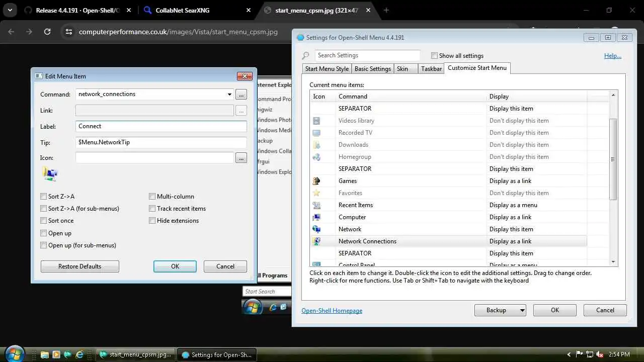Click the muted volume tray icon
Viewport: 644px width, 362px height.
pos(599,354)
